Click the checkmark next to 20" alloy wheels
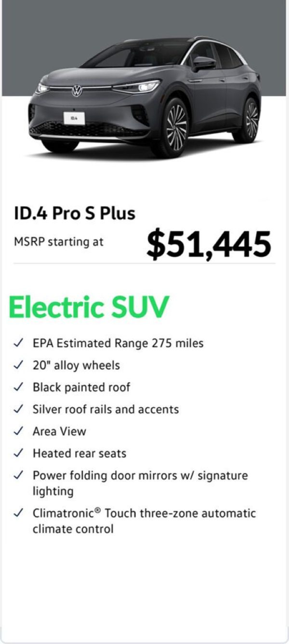 point(18,365)
